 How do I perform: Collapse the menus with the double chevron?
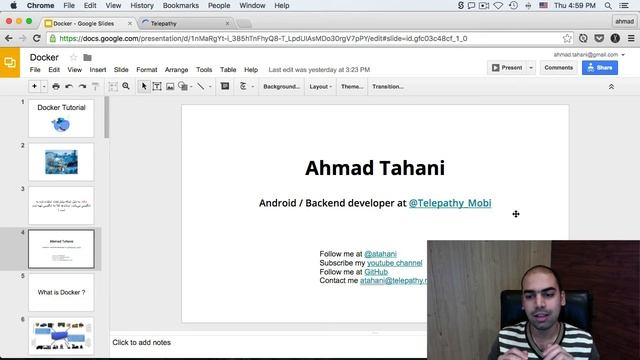[x=611, y=87]
